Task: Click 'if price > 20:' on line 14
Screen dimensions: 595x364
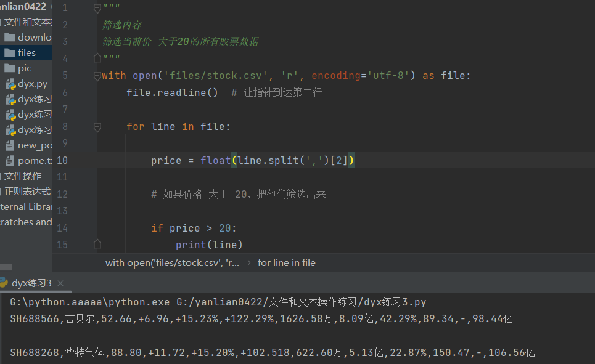Action: coord(194,228)
